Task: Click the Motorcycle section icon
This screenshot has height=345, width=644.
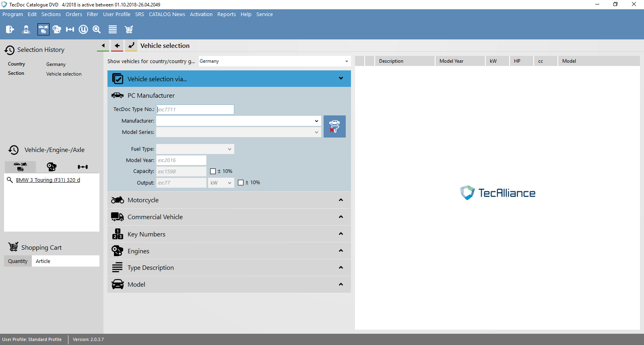Action: 118,200
